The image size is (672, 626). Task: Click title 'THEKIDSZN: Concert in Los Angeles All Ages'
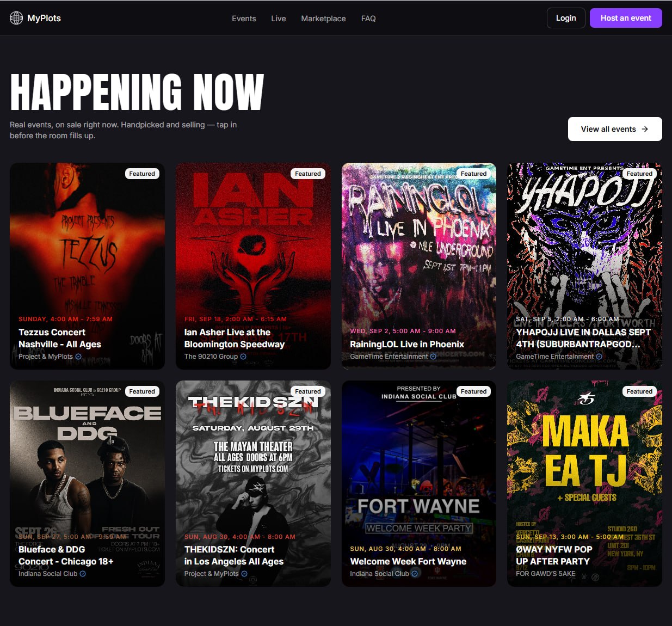(x=234, y=555)
